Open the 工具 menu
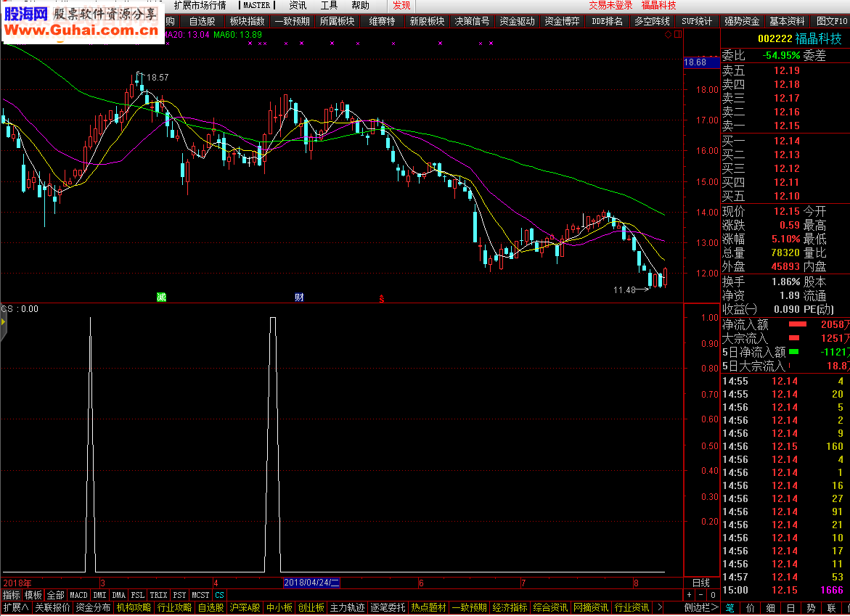This screenshot has width=850, height=616. coord(329,5)
